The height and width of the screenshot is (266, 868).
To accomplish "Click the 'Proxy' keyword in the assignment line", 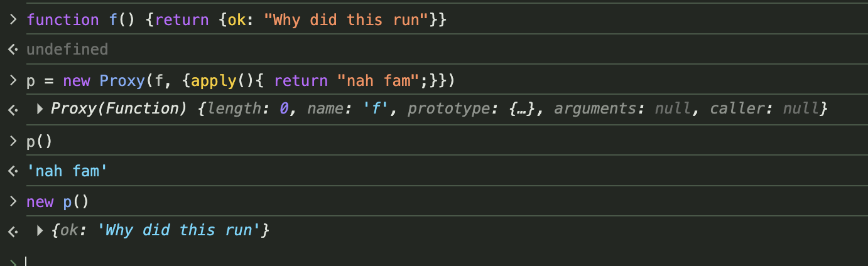I will click(122, 80).
